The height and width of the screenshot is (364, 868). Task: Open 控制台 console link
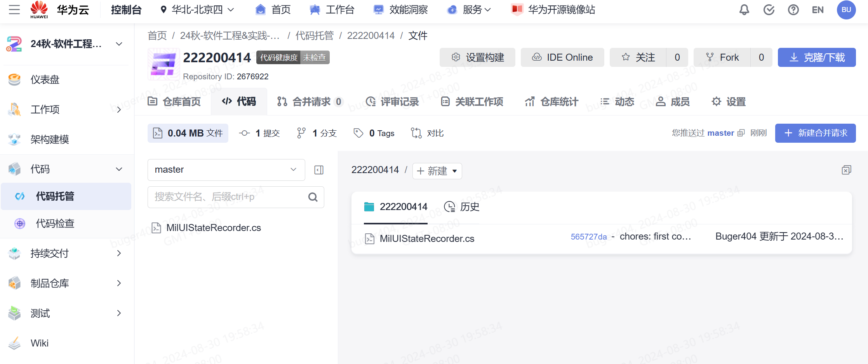pos(126,10)
